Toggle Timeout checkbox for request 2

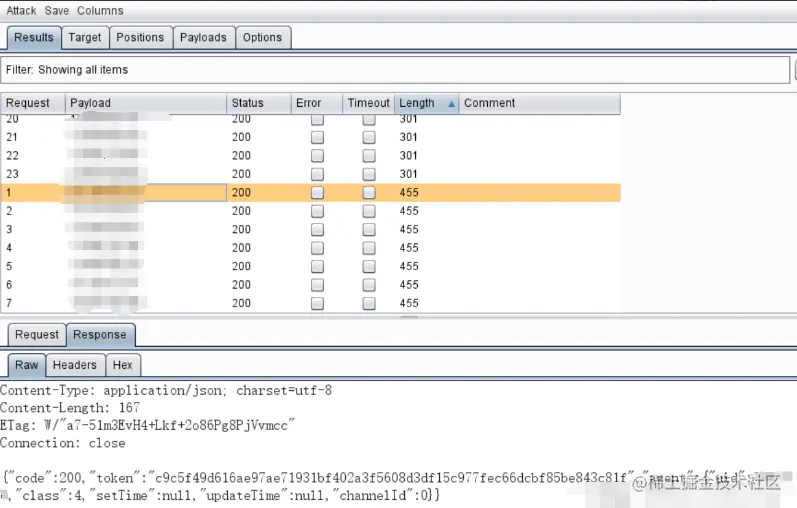(x=369, y=211)
